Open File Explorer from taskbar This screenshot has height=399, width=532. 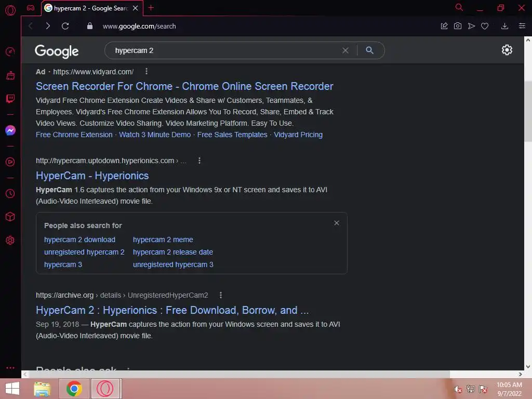click(x=42, y=389)
